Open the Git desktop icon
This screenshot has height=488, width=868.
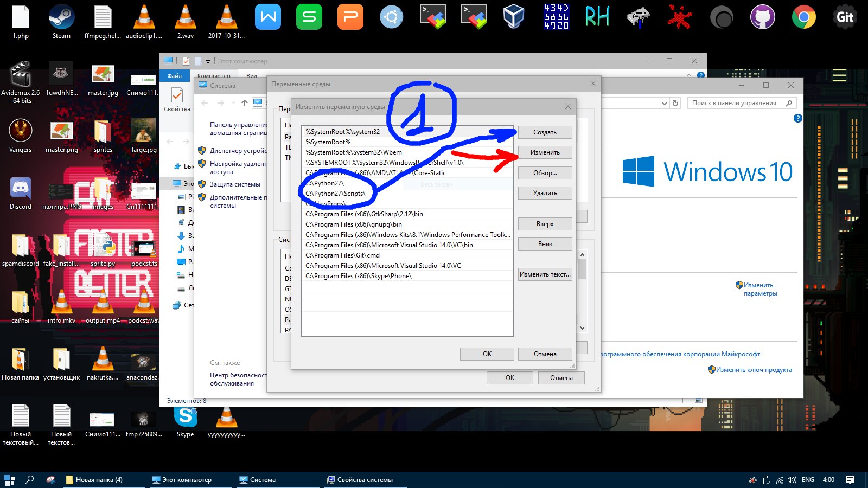pyautogui.click(x=845, y=17)
